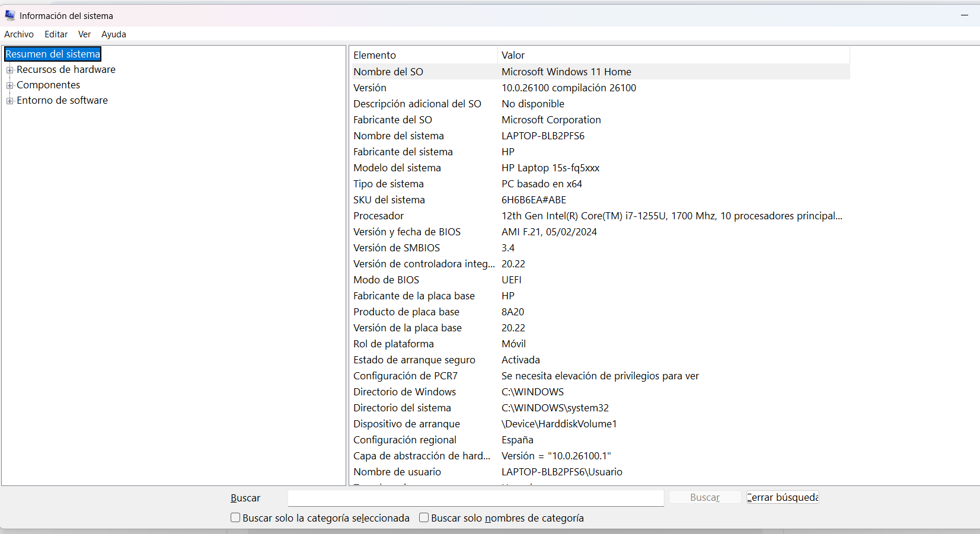Select the Recursos de hardware label

[66, 69]
